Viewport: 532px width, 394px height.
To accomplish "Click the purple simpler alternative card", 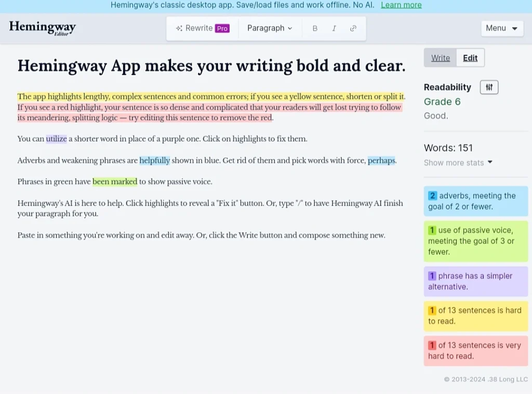I will point(476,281).
